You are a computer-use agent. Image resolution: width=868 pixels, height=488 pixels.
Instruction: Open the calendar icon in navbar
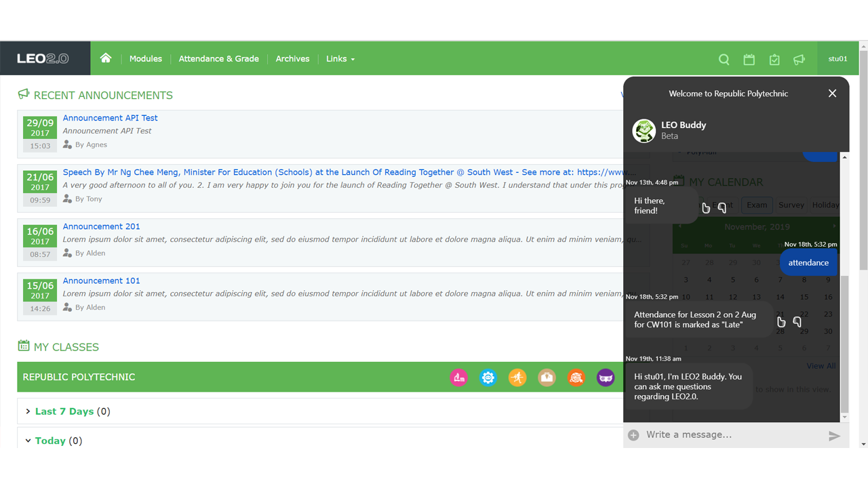(749, 60)
